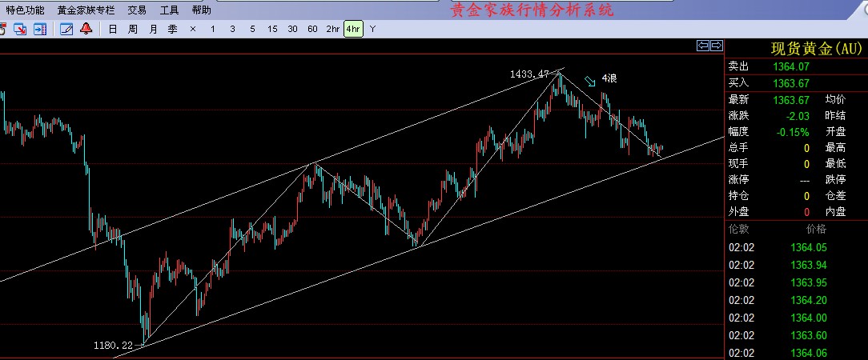The image size is (868, 360).
Task: Click the 跌停 label
Action: point(835,180)
